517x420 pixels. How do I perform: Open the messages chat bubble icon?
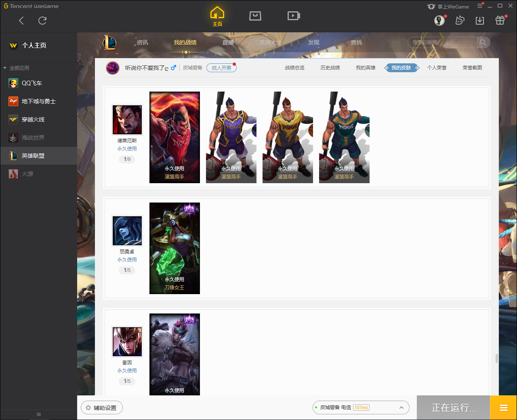point(460,20)
